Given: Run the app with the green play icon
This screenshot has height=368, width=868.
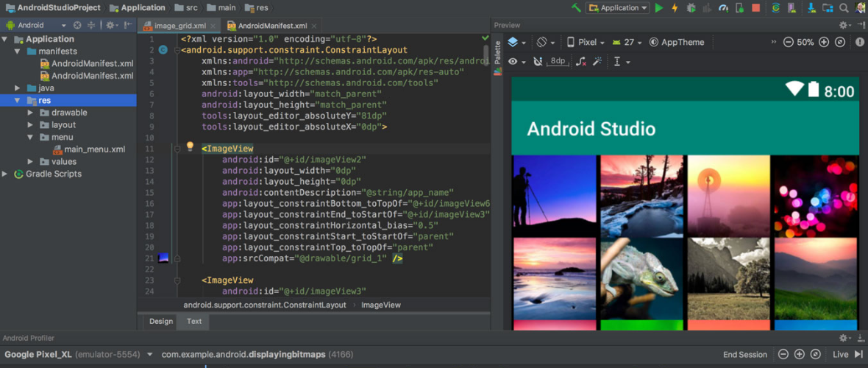Looking at the screenshot, I should [x=659, y=8].
